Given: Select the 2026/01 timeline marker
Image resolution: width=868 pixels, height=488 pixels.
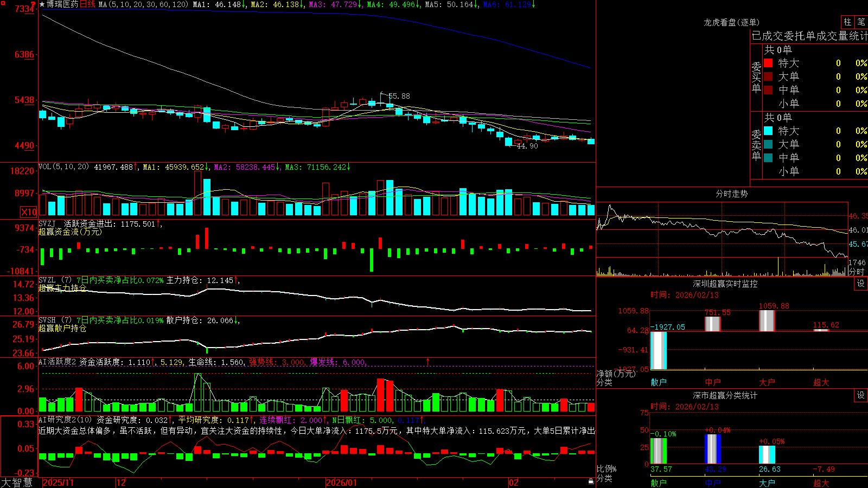Looking at the screenshot, I should tap(342, 483).
